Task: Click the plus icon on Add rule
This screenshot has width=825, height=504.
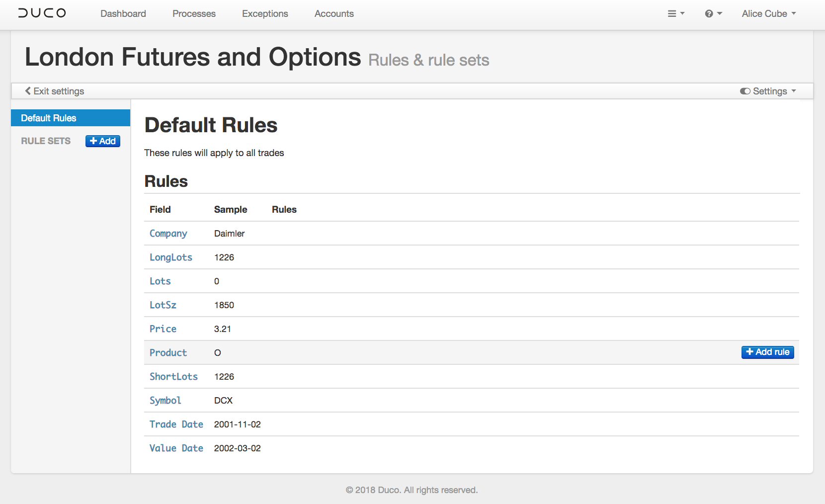Action: (x=749, y=352)
